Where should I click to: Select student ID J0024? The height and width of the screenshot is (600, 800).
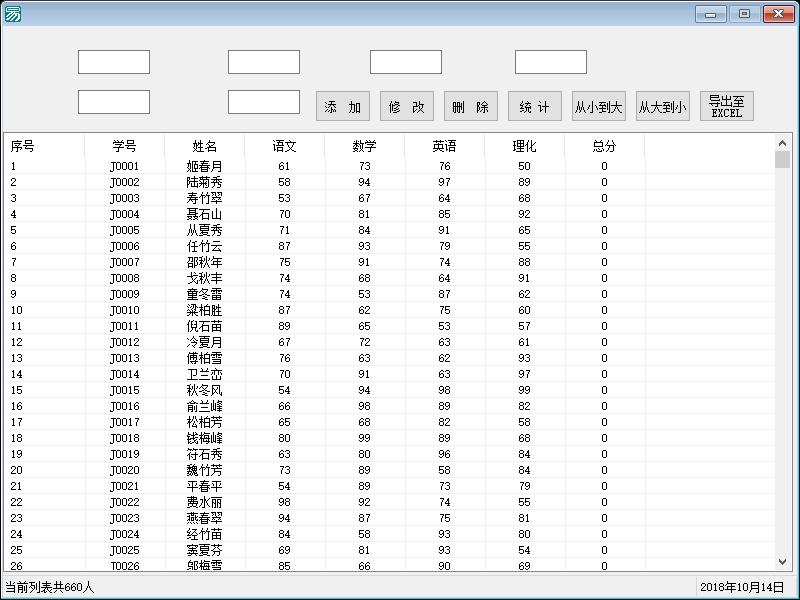click(124, 534)
